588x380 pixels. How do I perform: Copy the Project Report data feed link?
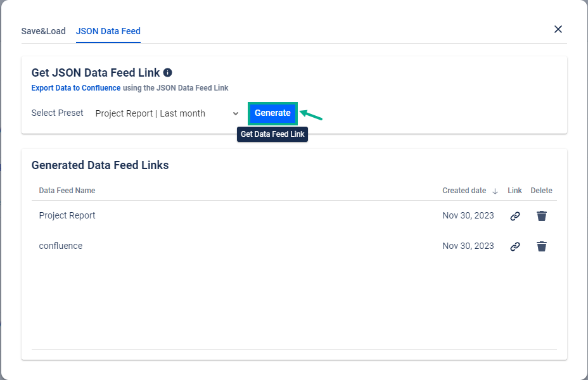(x=514, y=215)
